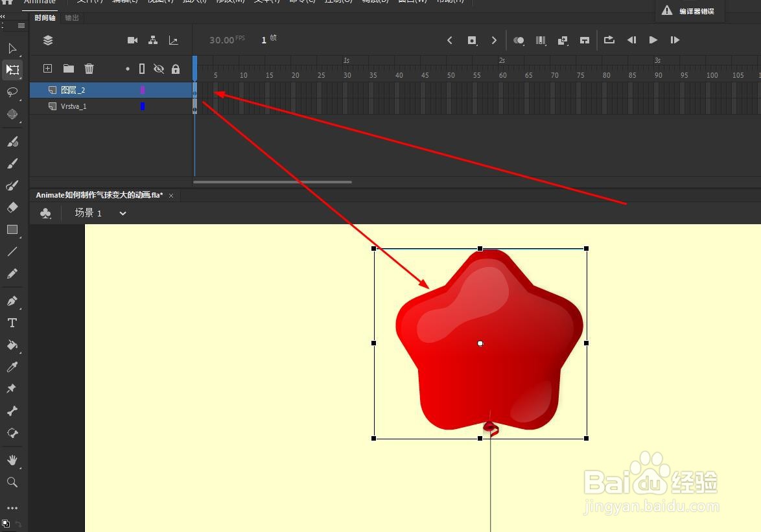Screen dimensions: 761x532
Task: Click frame 60 on timeline ruler
Action: coord(503,75)
